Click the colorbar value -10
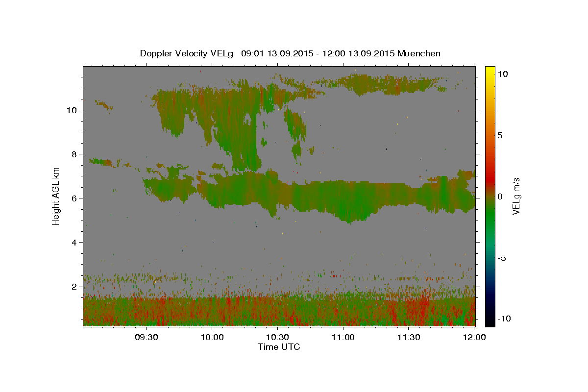 (504, 318)
